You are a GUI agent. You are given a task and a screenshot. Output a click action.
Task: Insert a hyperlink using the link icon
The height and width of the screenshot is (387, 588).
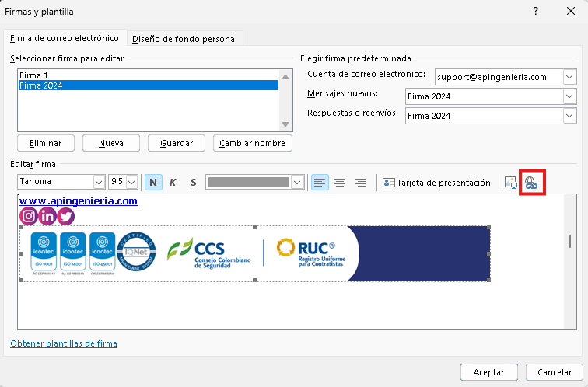click(531, 183)
